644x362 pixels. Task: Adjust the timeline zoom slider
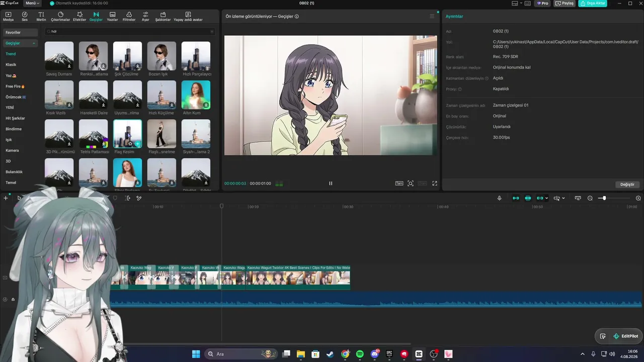(604, 198)
